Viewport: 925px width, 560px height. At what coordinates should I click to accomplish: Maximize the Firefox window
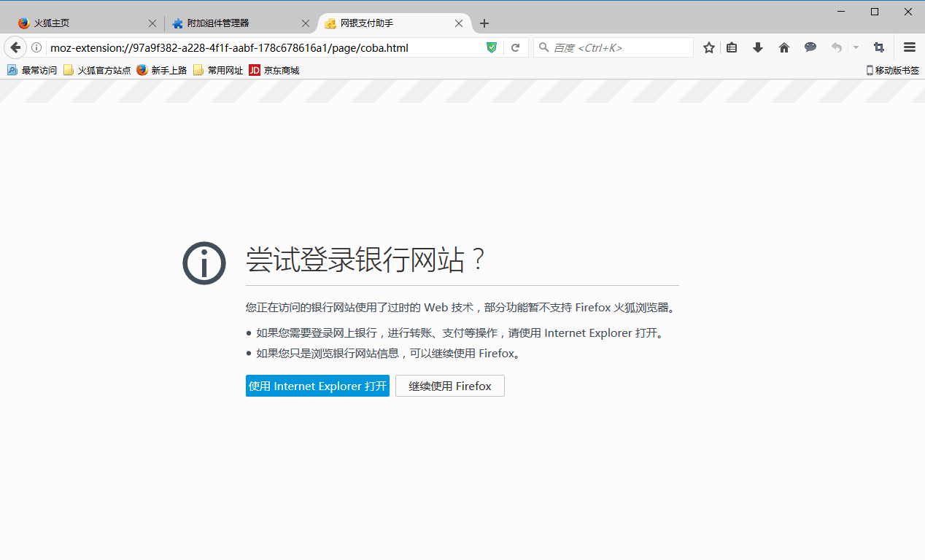(x=875, y=11)
